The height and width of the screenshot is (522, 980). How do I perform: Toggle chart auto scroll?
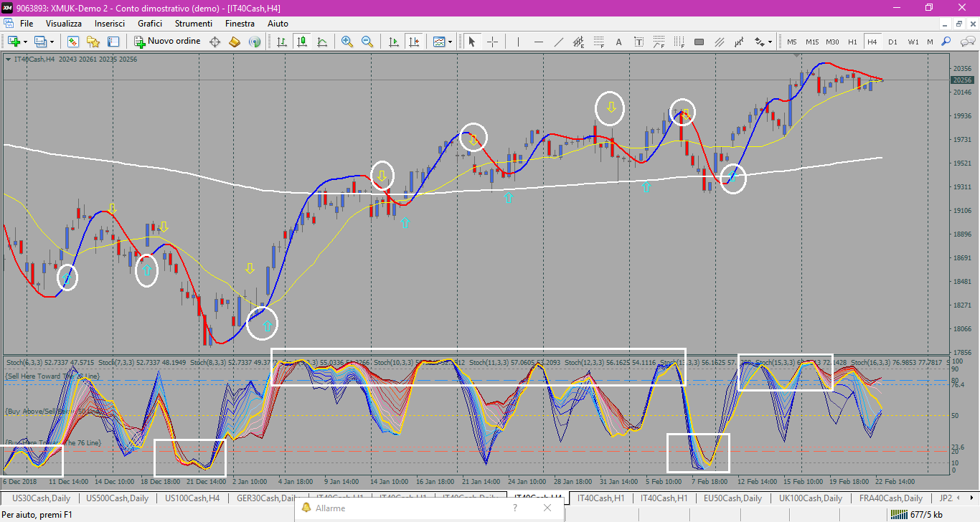[x=393, y=42]
